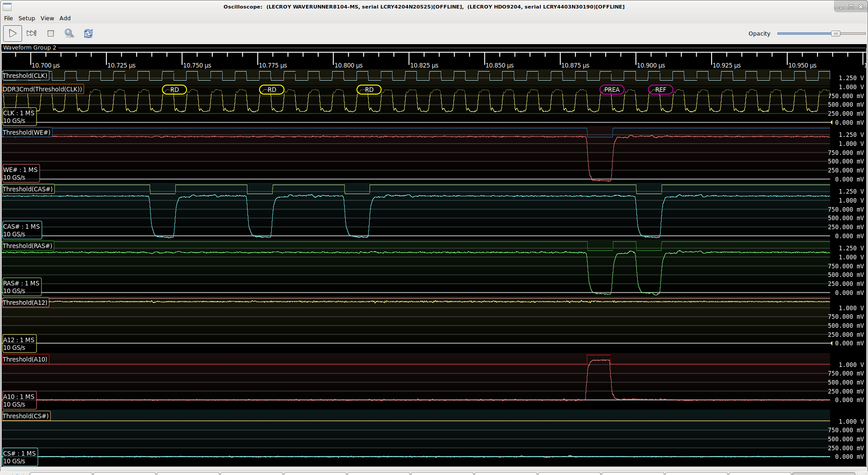This screenshot has width=868, height=475.
Task: Select the Threshold(WE#) channel label
Action: (x=27, y=132)
